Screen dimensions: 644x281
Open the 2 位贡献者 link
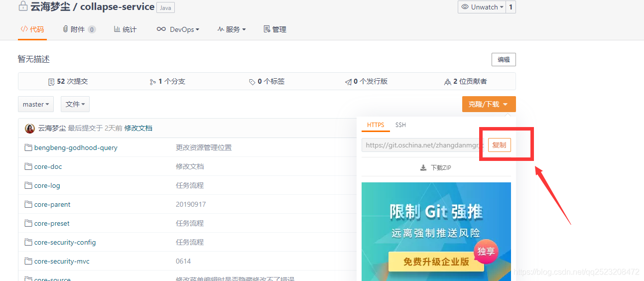coord(466,81)
